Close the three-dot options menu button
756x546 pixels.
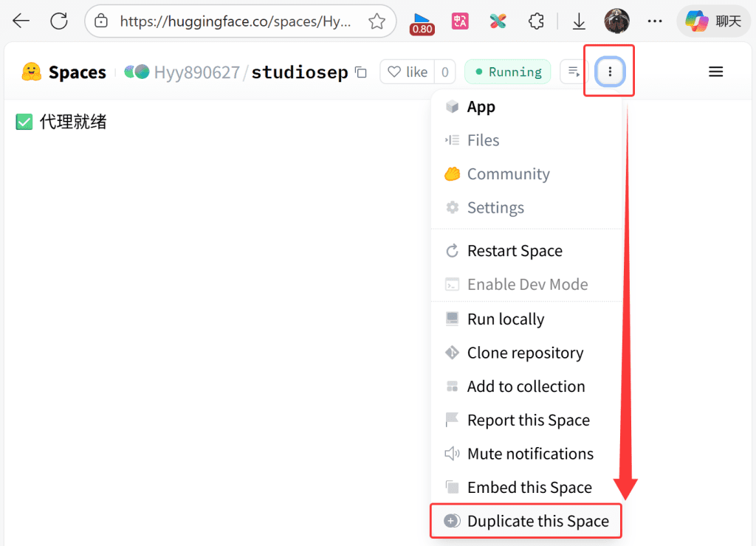coord(609,72)
